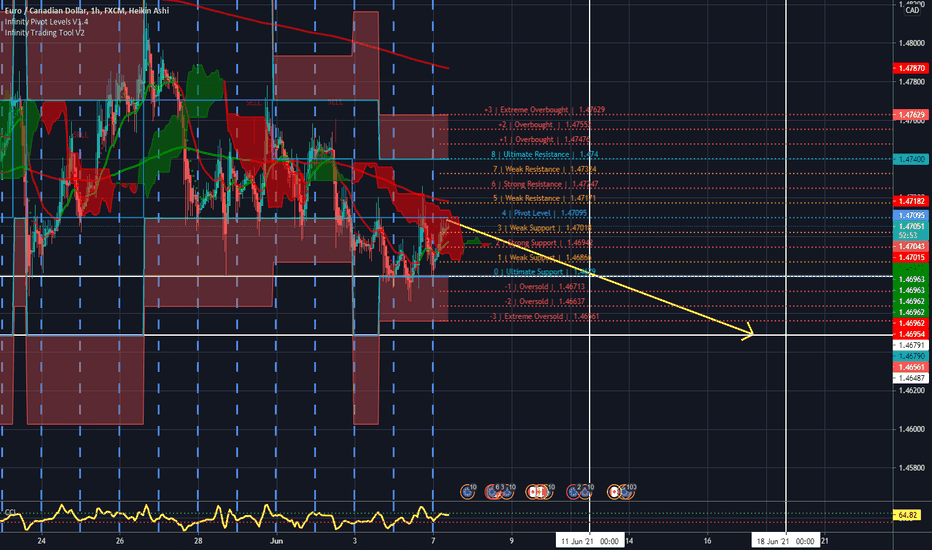Open the Euro event icon badged 2
932x550 pixels.
point(573,492)
